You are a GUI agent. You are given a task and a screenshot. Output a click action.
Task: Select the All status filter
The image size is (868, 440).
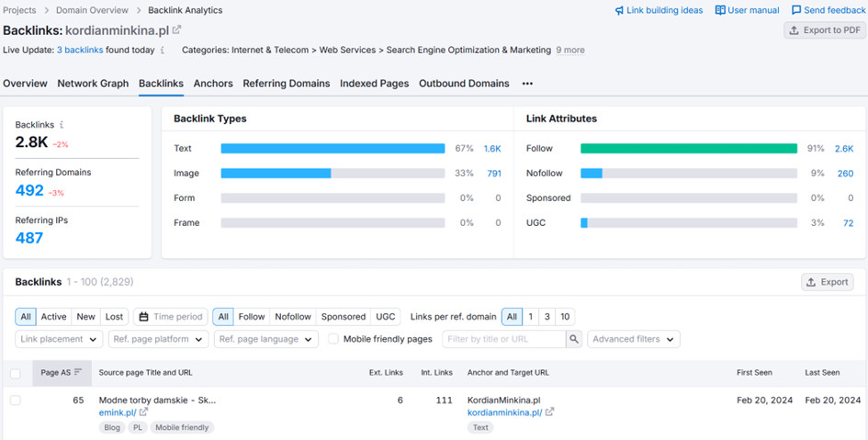click(x=26, y=317)
